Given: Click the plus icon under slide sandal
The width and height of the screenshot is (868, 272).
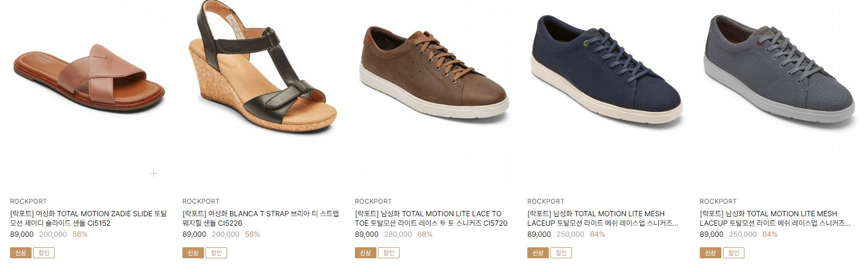Looking at the screenshot, I should [154, 173].
